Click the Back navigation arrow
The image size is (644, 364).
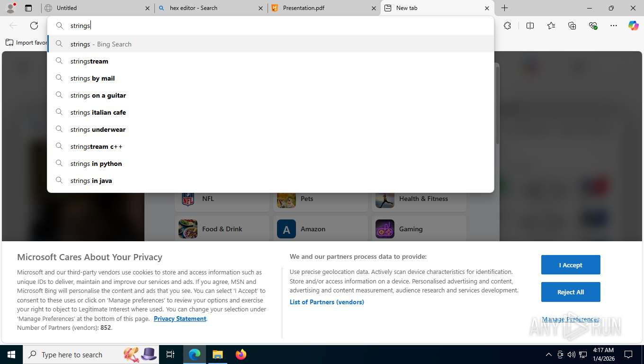(13, 26)
